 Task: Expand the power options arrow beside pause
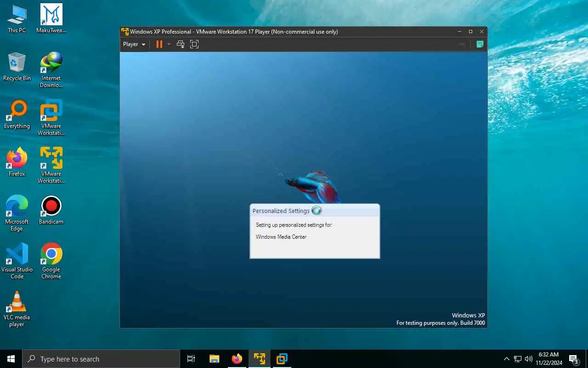coord(169,44)
